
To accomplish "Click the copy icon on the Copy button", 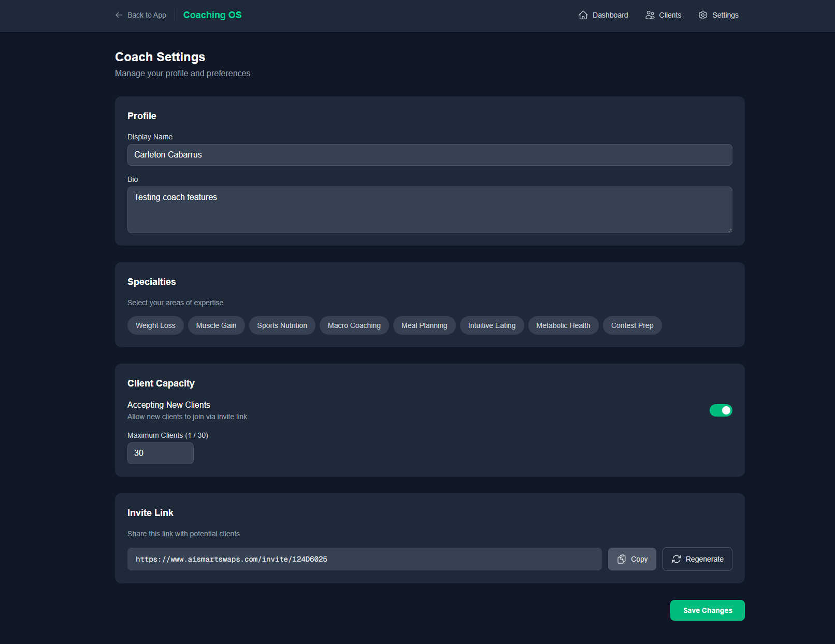I will click(621, 559).
